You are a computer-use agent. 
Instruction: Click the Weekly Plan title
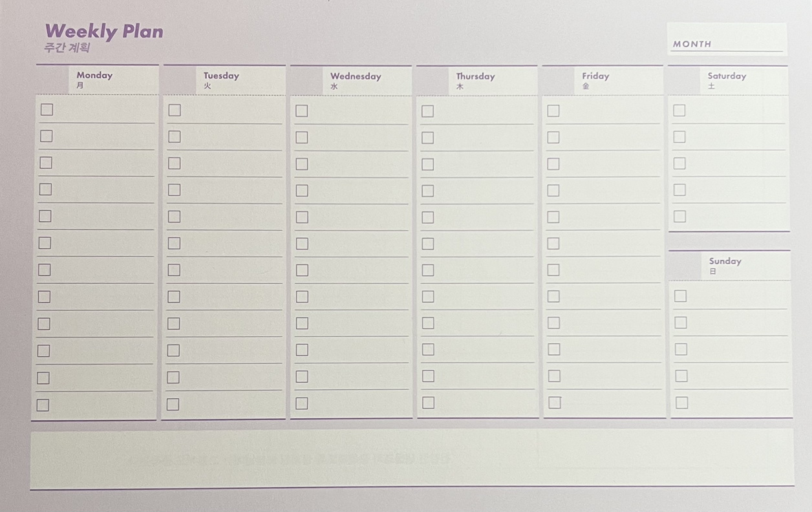click(104, 31)
